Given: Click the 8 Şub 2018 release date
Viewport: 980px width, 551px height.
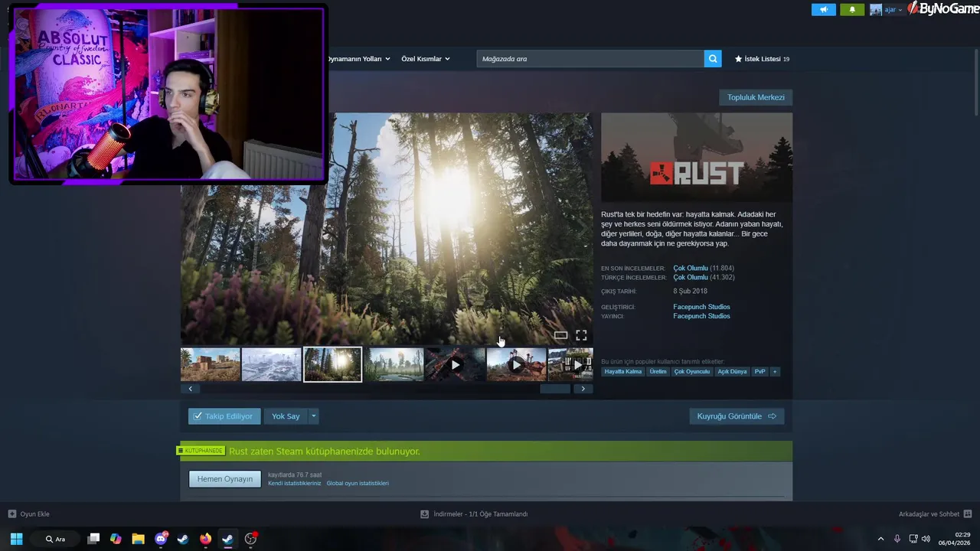Looking at the screenshot, I should (691, 292).
